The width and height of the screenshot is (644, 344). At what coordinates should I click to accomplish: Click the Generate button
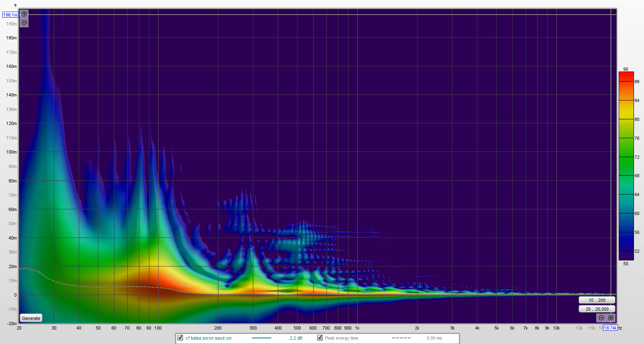(31, 318)
